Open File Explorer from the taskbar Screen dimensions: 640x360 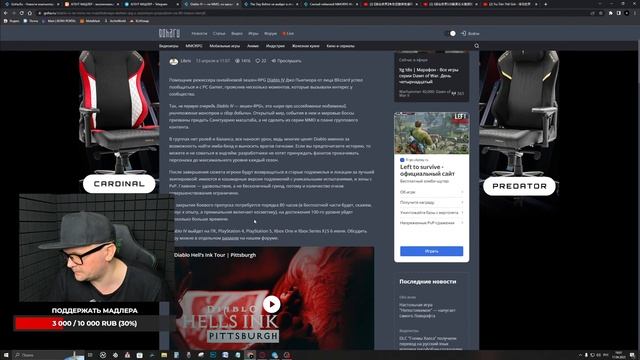164,355
